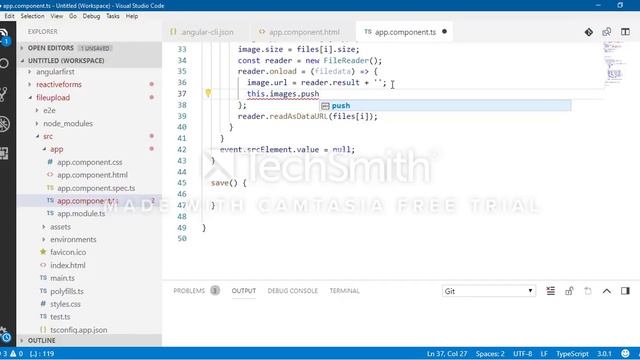Clear the output panel
Image resolution: width=640 pixels, height=360 pixels.
551,291
